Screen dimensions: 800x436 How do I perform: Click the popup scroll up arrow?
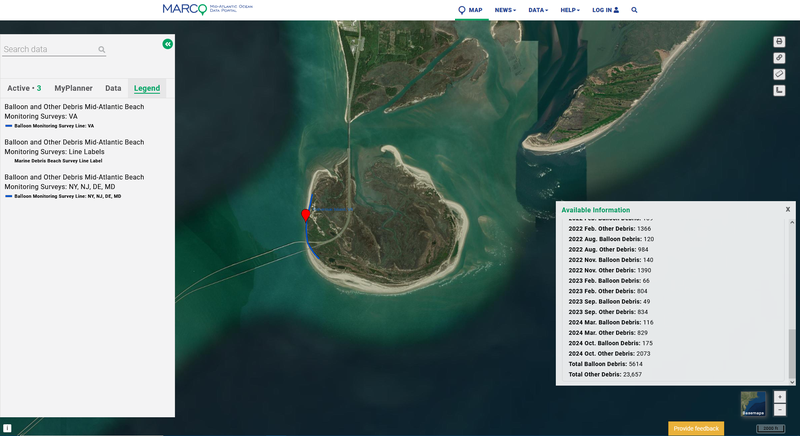point(792,222)
